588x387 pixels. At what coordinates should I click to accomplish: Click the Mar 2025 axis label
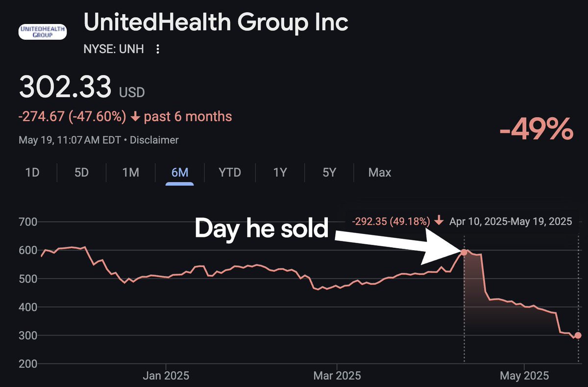[x=337, y=376]
